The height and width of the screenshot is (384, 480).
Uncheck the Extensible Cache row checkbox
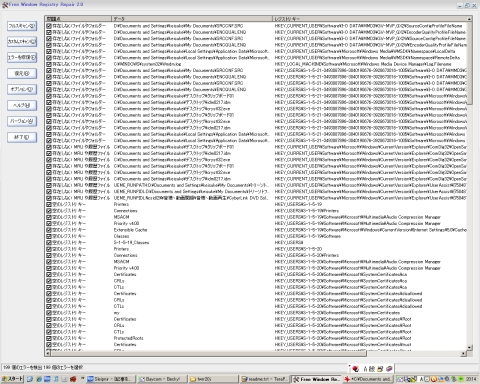(x=49, y=230)
